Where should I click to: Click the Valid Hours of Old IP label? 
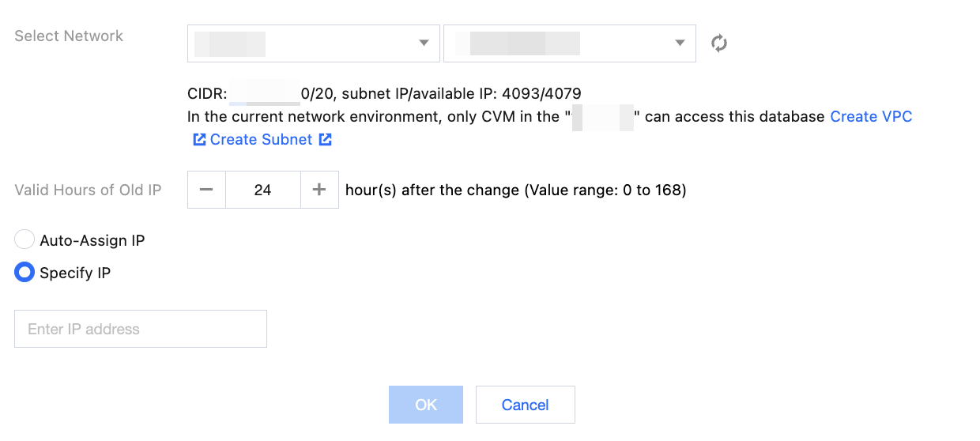[88, 190]
